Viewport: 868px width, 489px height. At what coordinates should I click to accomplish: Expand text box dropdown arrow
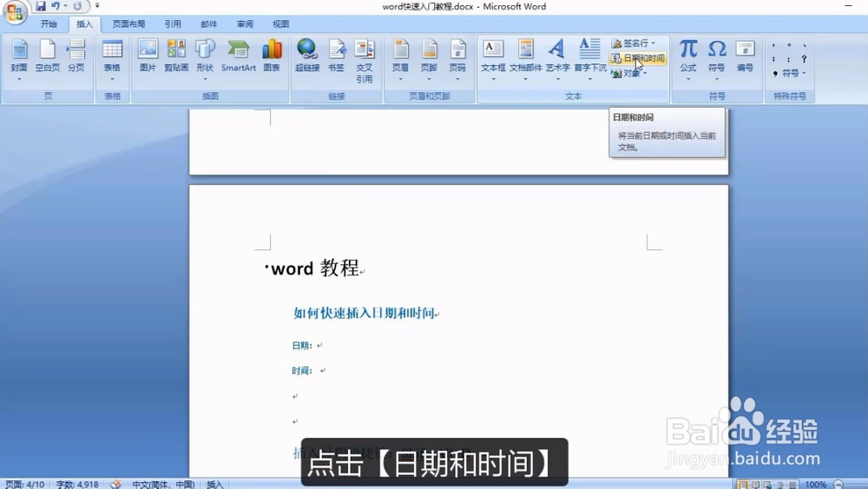[493, 79]
